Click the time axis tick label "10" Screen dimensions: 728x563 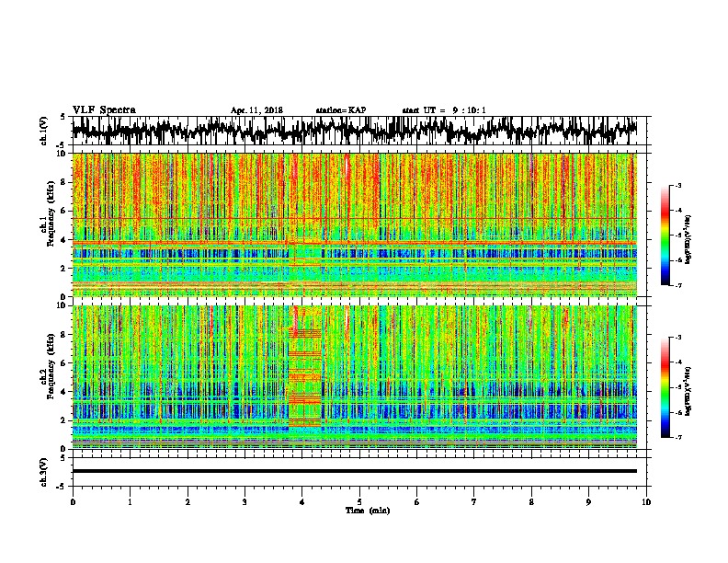pyautogui.click(x=646, y=502)
